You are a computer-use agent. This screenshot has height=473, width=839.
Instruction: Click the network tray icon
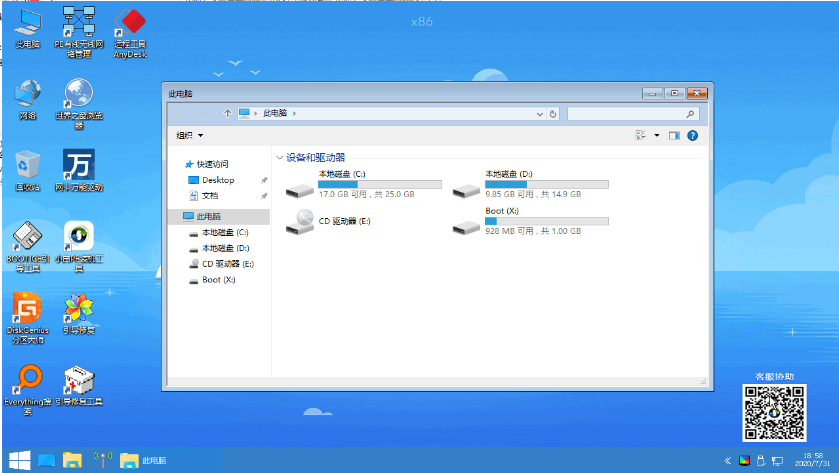pyautogui.click(x=777, y=461)
